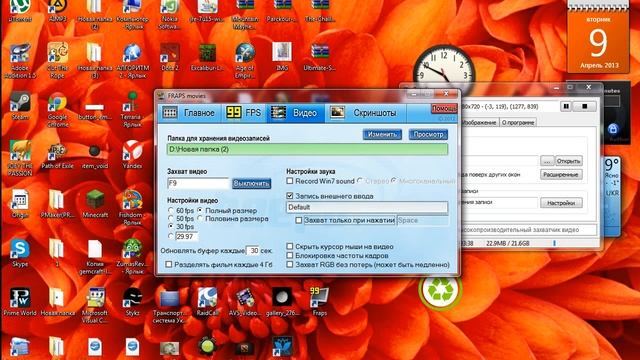The image size is (640, 360).
Task: Open the Cut The Rope shortcut
Action: (58, 60)
